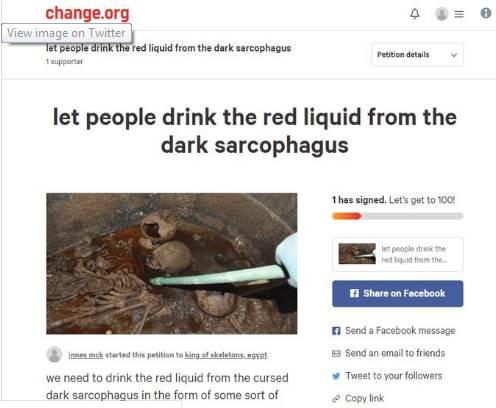Image resolution: width=496 pixels, height=408 pixels.
Task: Click the signature progress bar
Action: [x=397, y=216]
